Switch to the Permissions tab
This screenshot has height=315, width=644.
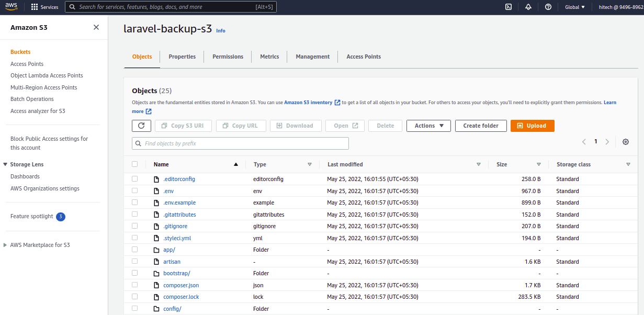pyautogui.click(x=228, y=57)
